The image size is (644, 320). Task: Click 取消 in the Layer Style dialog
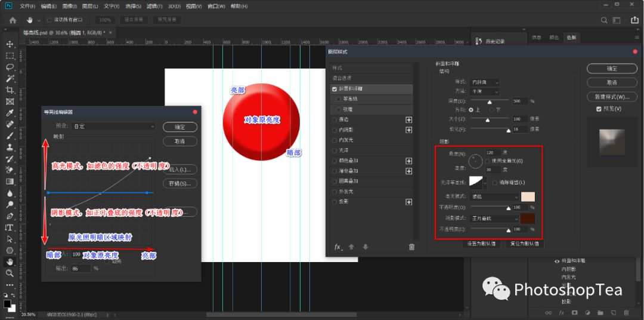612,82
